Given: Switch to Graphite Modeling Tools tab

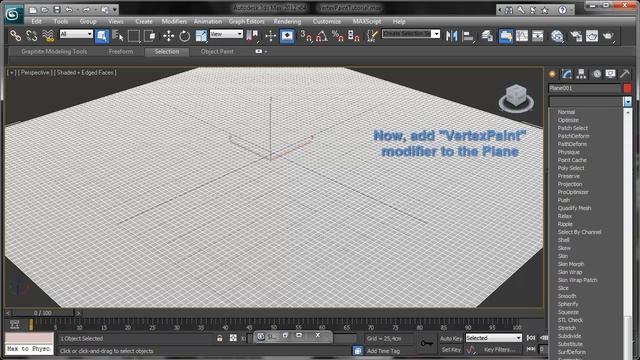Looking at the screenshot, I should (x=54, y=51).
